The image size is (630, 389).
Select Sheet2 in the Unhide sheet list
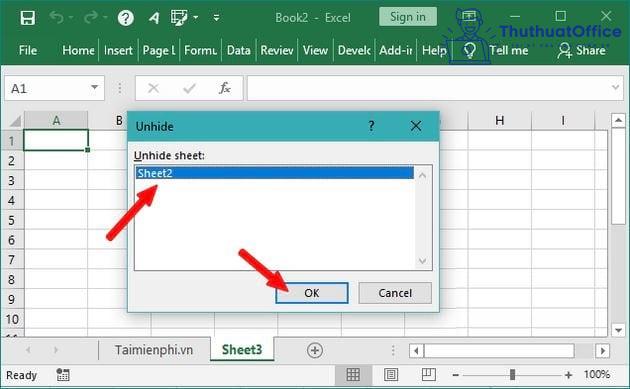(x=275, y=173)
